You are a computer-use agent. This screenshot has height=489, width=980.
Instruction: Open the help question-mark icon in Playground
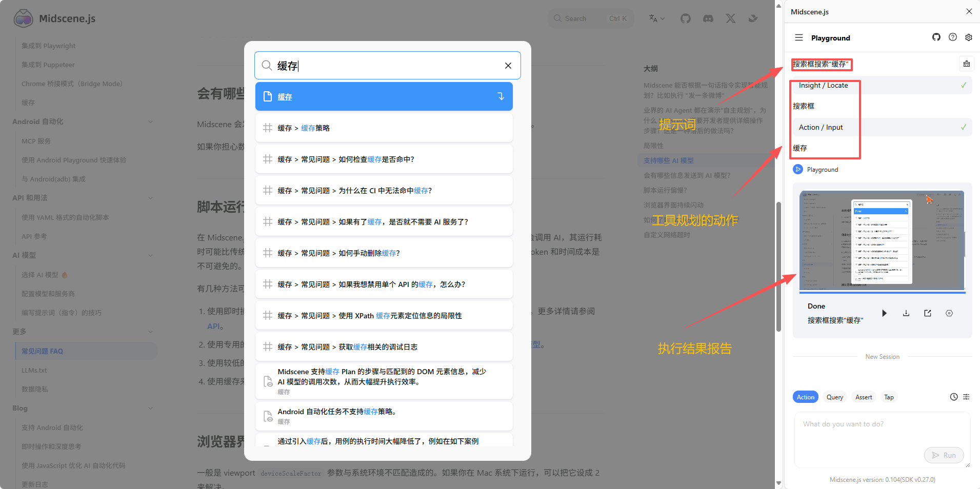953,37
